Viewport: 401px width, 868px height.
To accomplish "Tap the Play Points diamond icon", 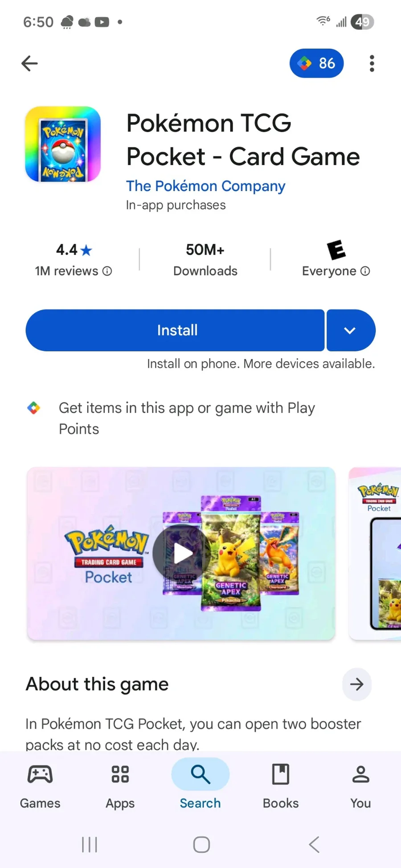I will click(34, 408).
